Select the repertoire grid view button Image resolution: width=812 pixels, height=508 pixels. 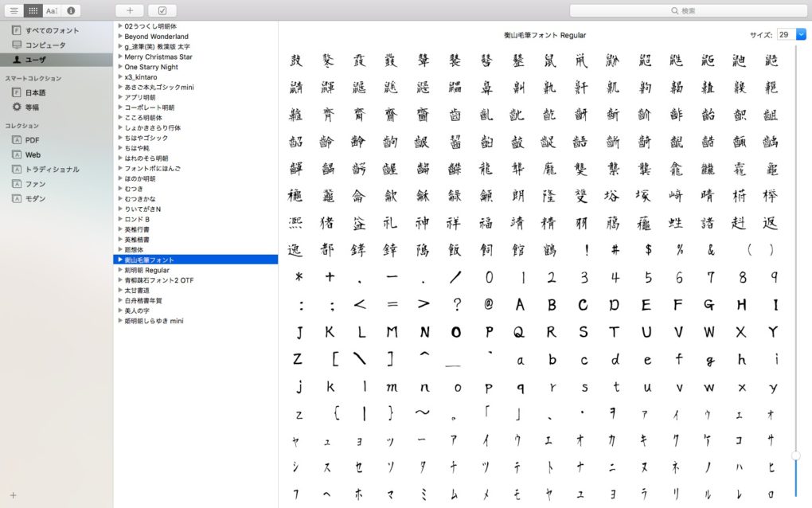[x=33, y=10]
